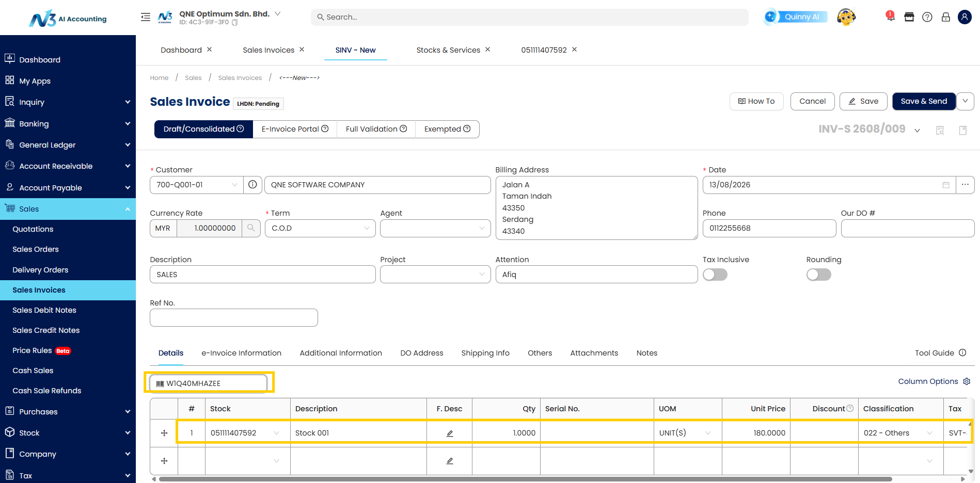
Task: Collapse the sidebar menu with hamburger icon
Action: coord(146,17)
